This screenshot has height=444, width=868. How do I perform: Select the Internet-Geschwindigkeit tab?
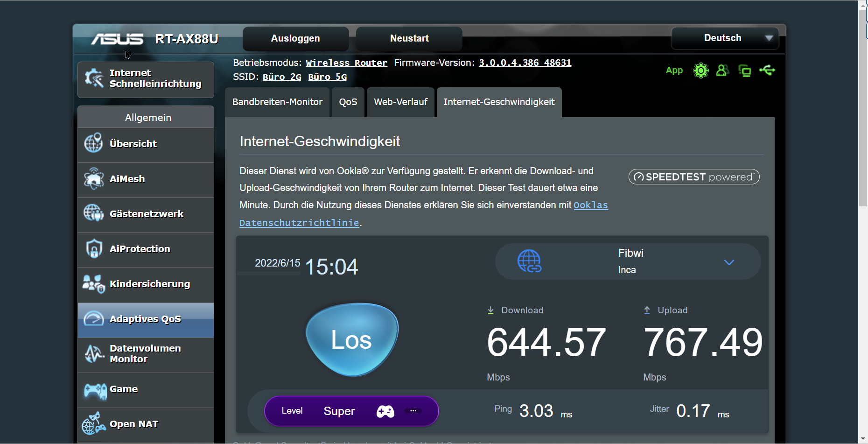pos(499,102)
